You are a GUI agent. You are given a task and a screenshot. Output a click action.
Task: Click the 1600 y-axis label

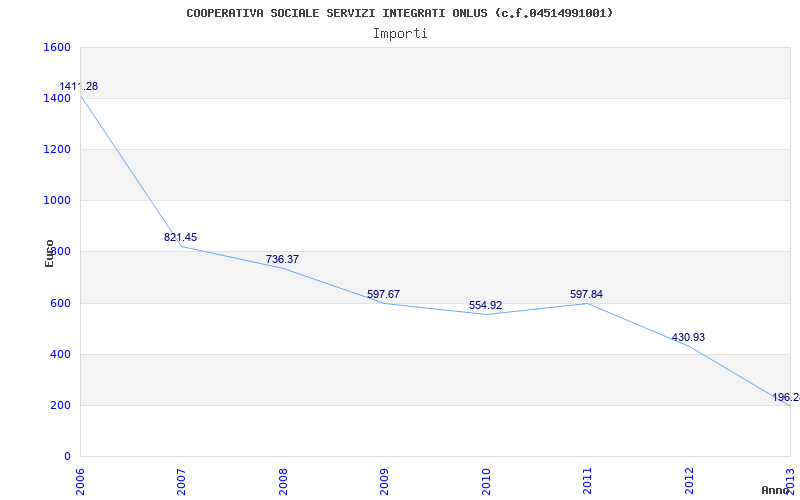coord(57,47)
